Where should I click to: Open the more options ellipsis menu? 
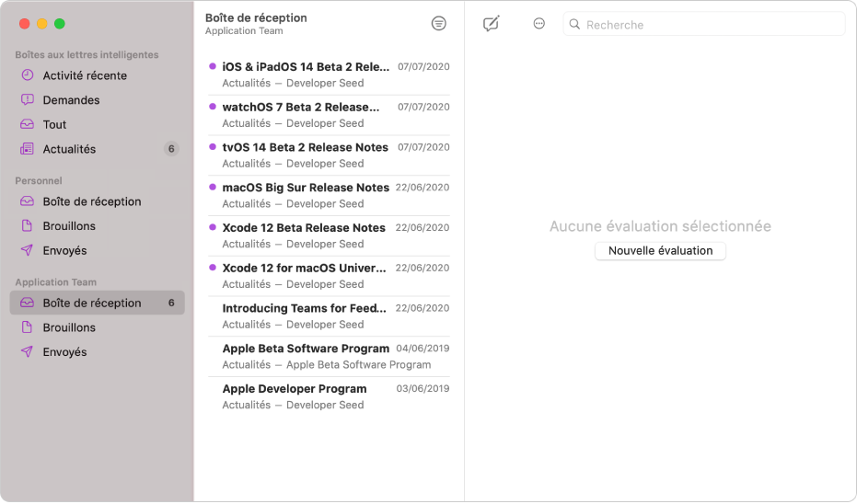click(x=539, y=24)
